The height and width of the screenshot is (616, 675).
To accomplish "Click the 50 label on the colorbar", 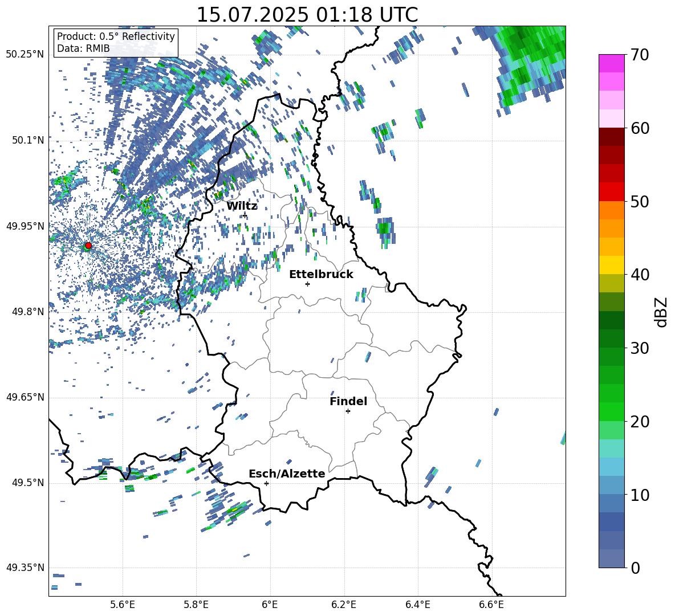I will (639, 201).
